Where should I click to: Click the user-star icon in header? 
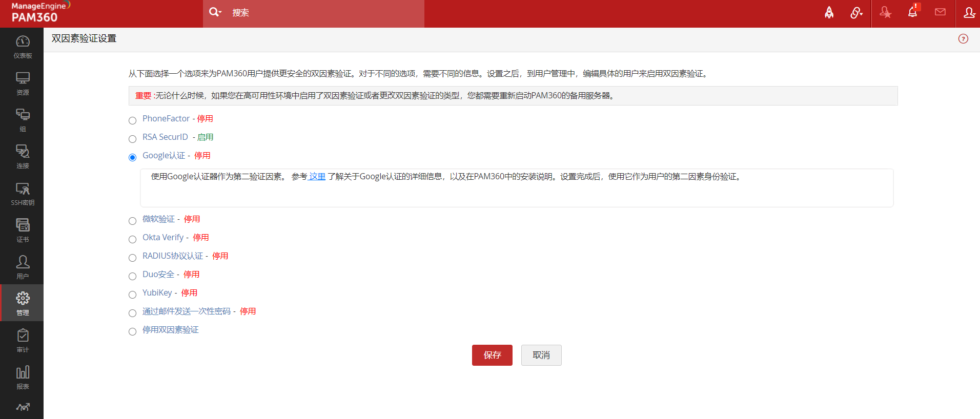[885, 13]
